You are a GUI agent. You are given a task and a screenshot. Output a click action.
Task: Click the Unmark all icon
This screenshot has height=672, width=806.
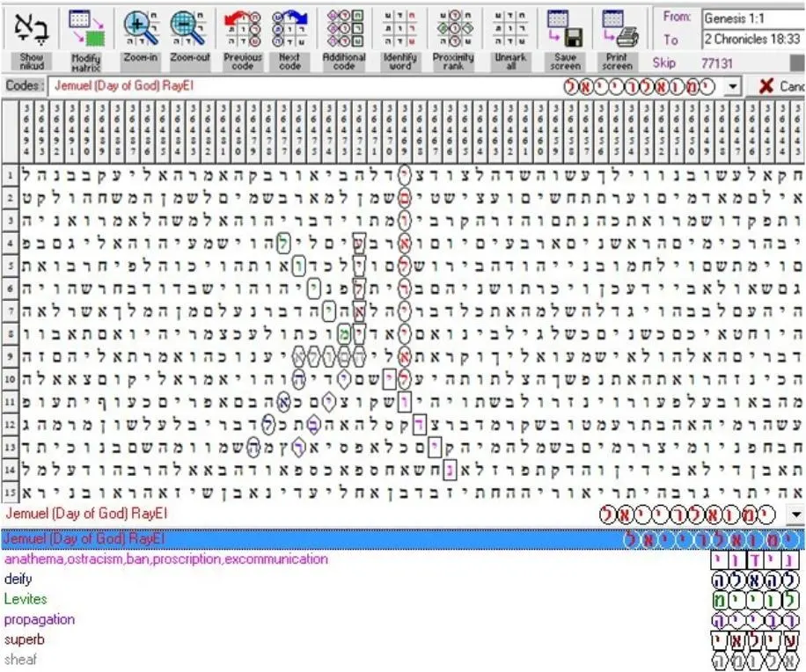[x=510, y=29]
